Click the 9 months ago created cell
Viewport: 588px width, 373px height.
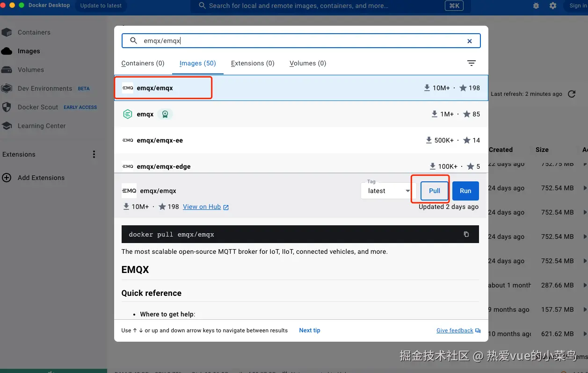click(509, 309)
